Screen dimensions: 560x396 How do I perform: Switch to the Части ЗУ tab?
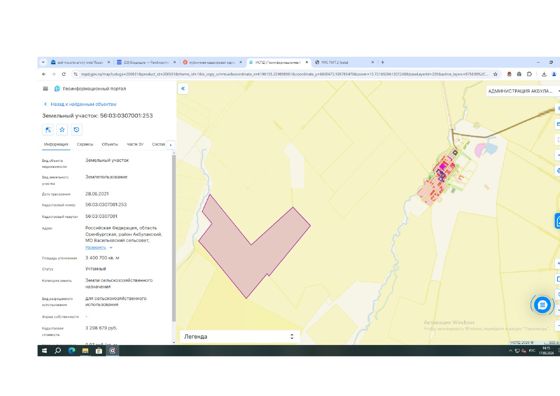(135, 144)
